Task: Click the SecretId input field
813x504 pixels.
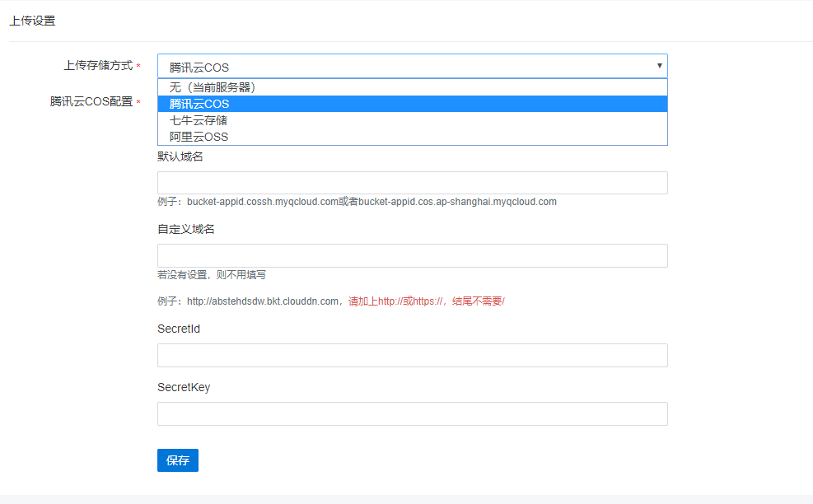Action: 412,355
